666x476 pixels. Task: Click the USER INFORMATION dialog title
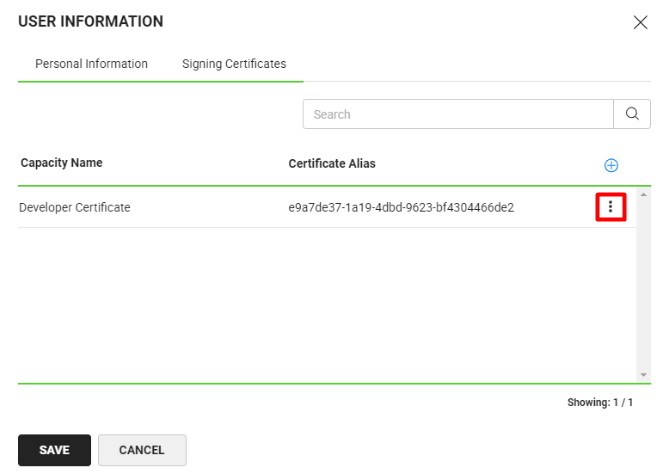point(91,21)
